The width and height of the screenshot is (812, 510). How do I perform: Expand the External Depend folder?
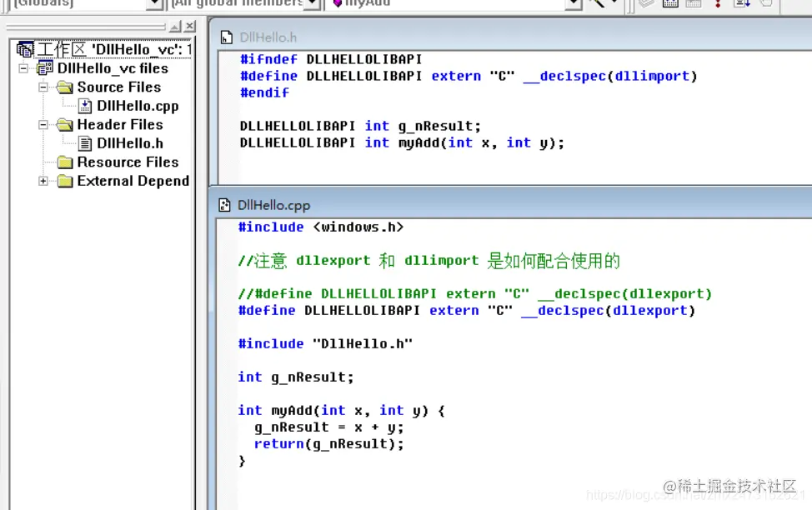click(x=43, y=181)
